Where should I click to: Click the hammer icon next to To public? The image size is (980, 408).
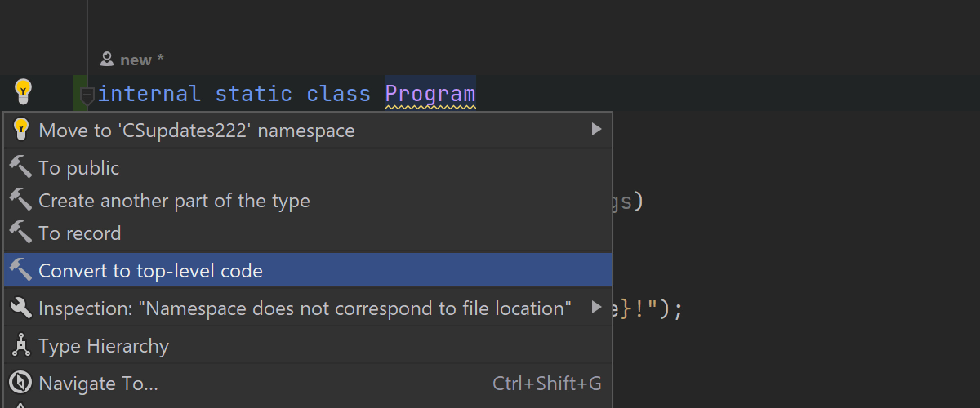tap(20, 167)
